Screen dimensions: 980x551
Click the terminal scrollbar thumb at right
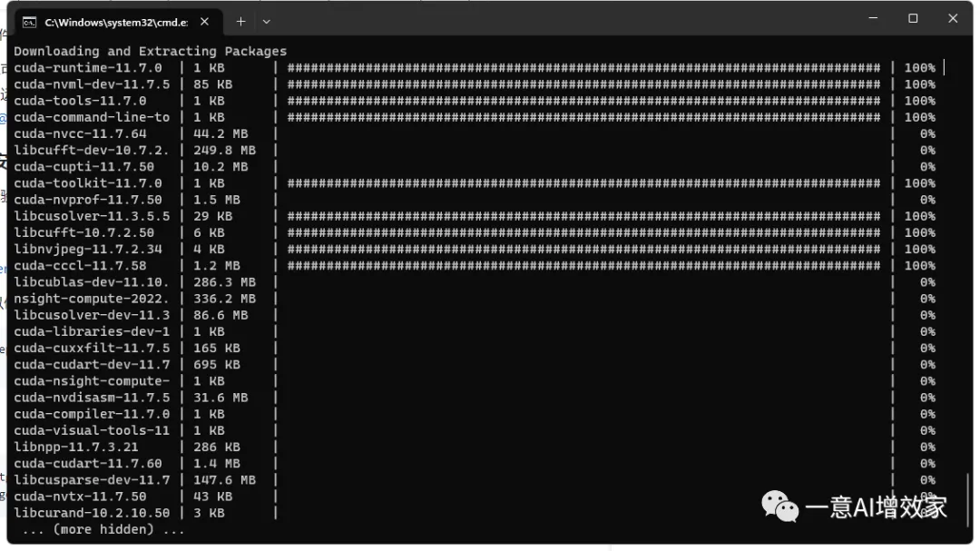tap(967, 500)
